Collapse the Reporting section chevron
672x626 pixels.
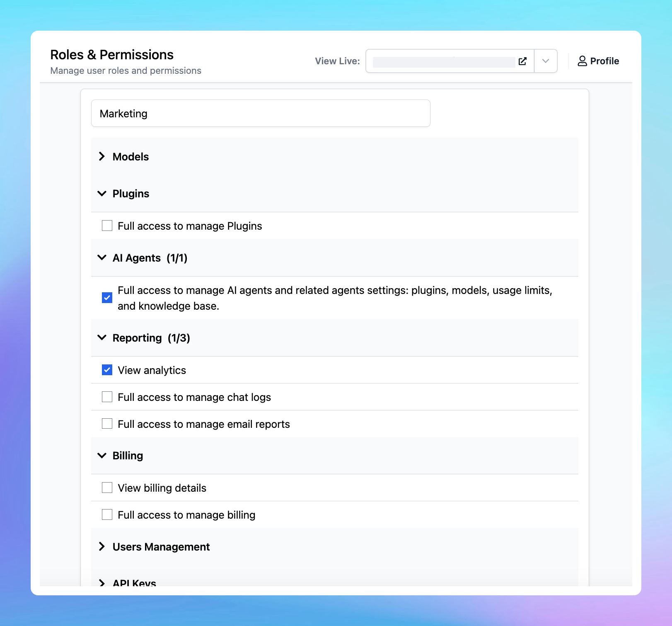click(102, 338)
